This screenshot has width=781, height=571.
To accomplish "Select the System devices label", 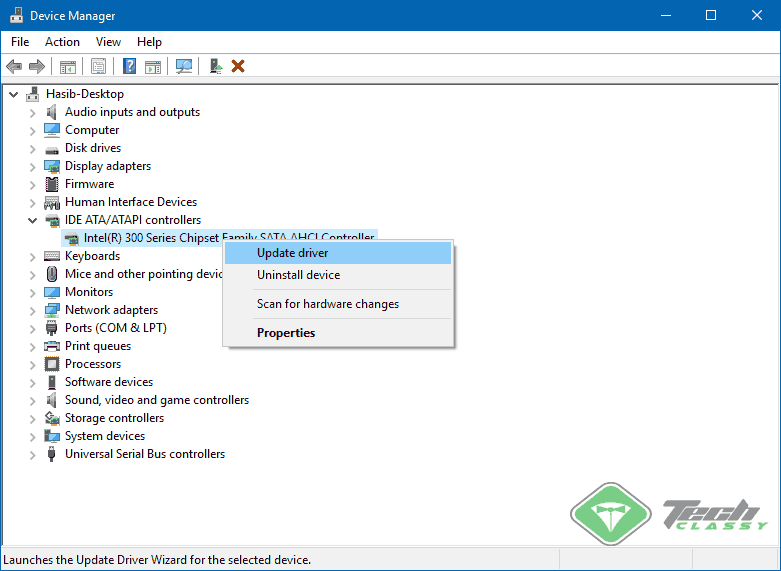I will click(105, 436).
